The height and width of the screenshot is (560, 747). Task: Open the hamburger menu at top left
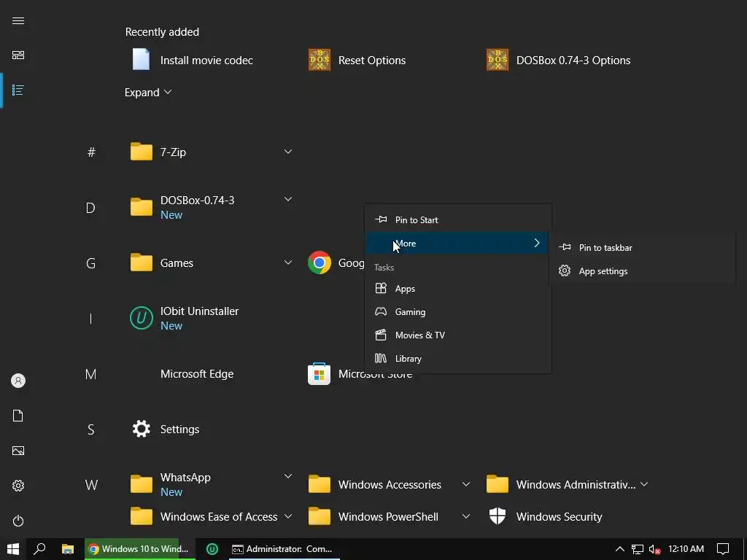pos(18,20)
